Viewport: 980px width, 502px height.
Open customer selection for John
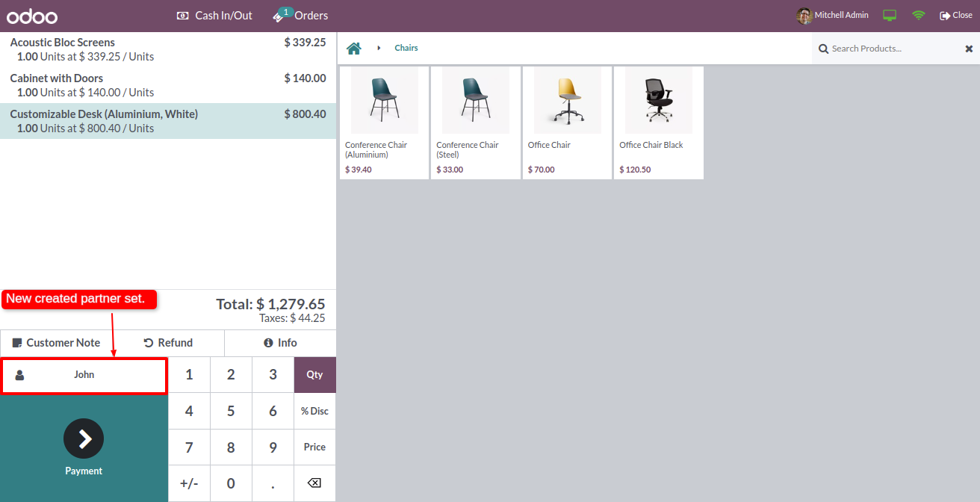(84, 375)
